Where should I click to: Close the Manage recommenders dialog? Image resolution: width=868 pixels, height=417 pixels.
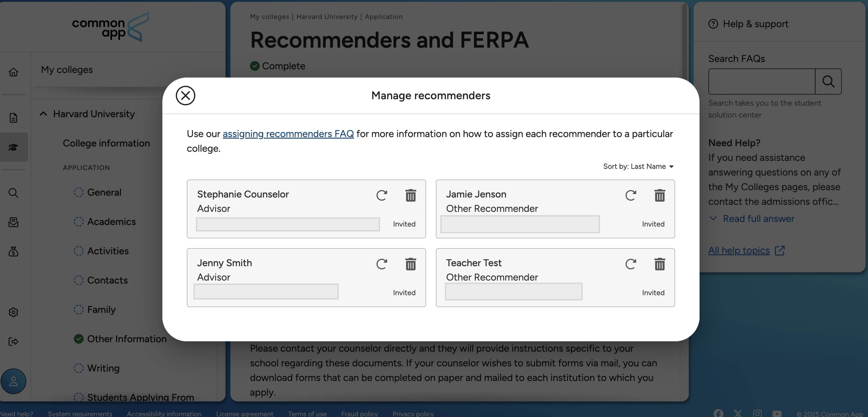185,96
